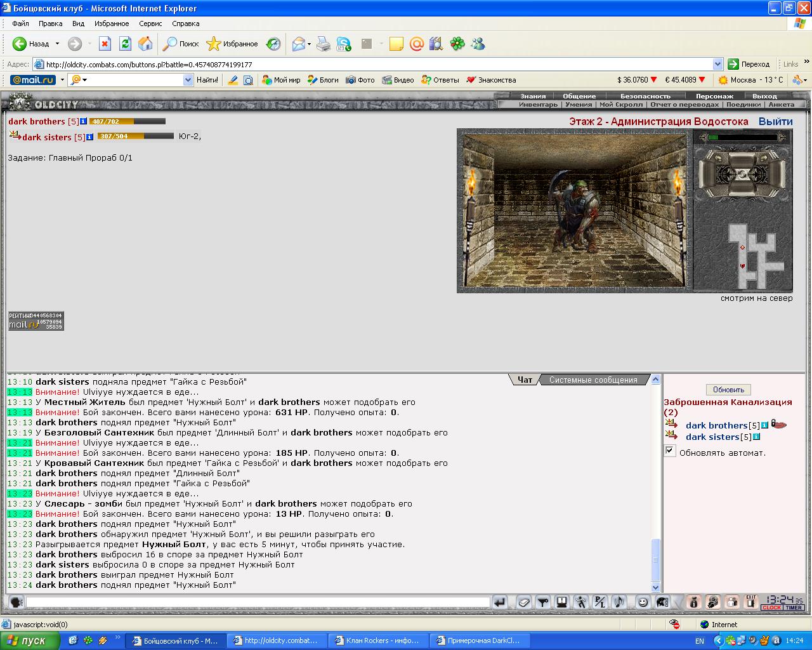Click the EXIT door icon

click(751, 602)
